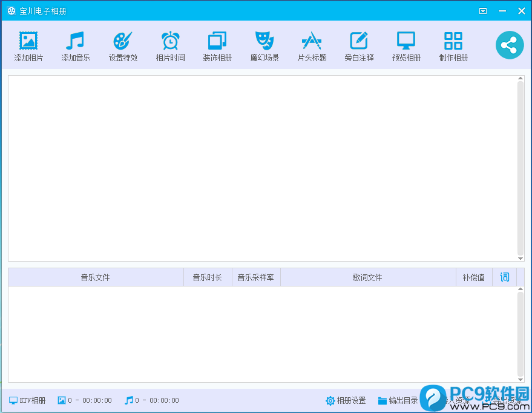Click the lyrics 词 column icon
This screenshot has width=532, height=413.
tap(504, 277)
